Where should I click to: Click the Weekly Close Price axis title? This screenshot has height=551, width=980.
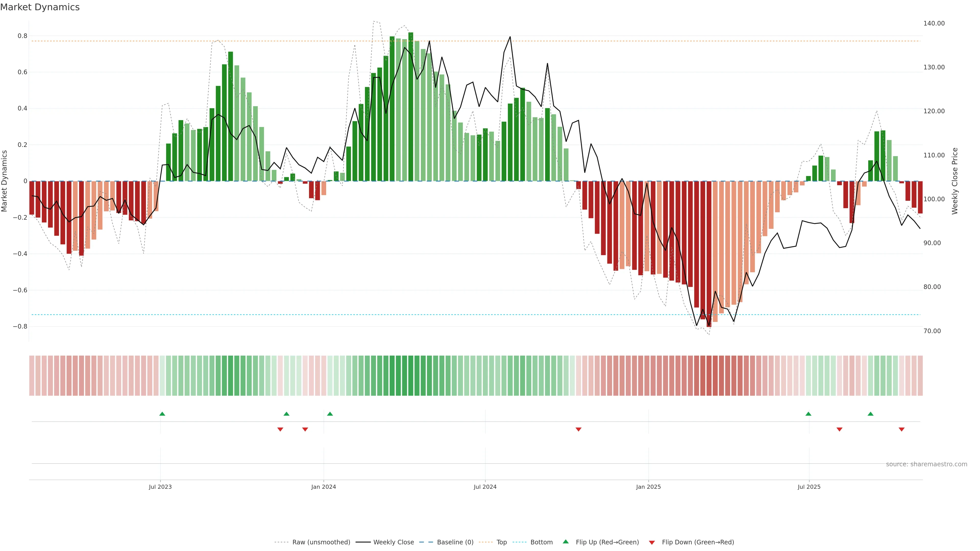pos(955,181)
